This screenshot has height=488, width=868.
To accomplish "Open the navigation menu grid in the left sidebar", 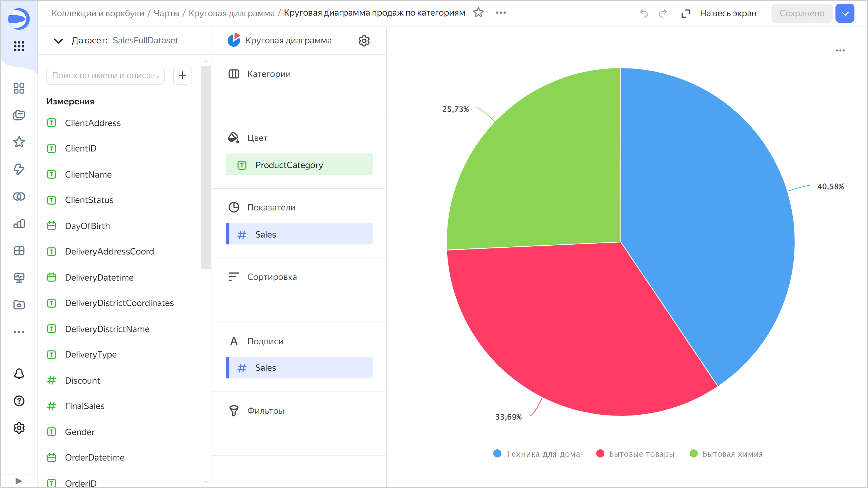I will [x=19, y=46].
